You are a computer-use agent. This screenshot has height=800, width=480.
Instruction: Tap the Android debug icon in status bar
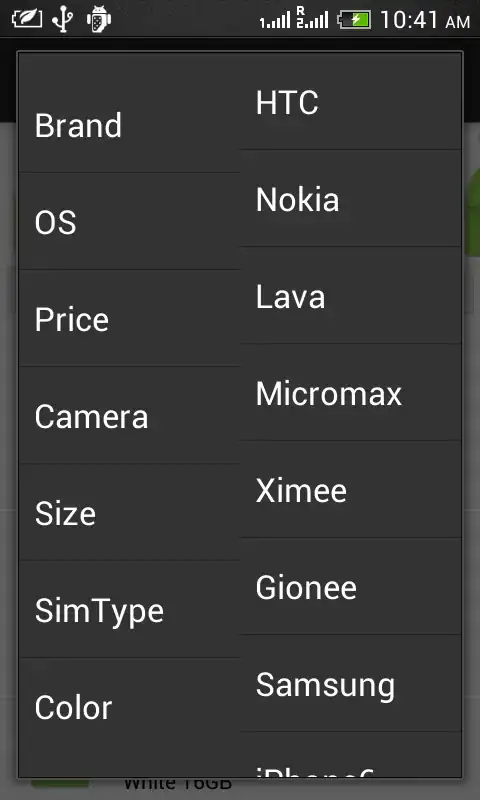[x=98, y=20]
